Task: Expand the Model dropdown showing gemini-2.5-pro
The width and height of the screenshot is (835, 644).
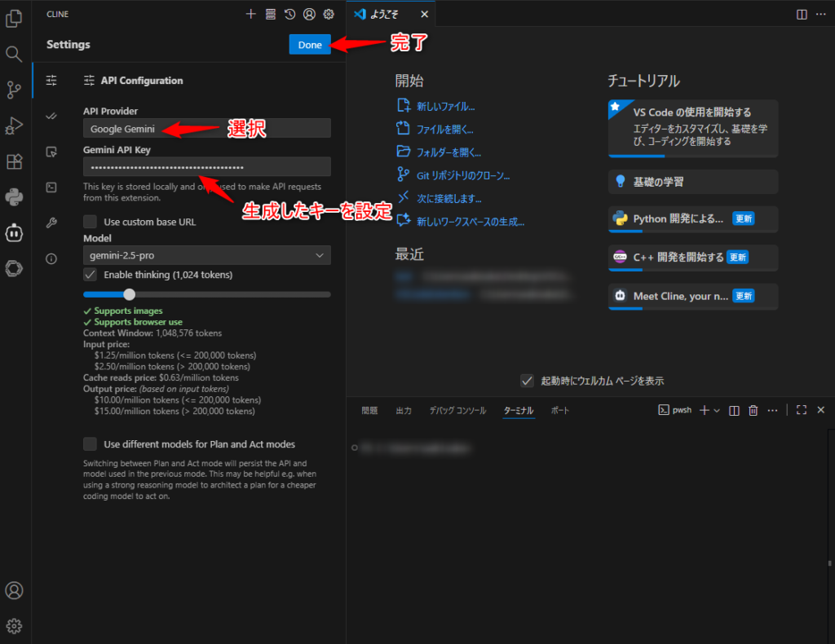Action: pyautogui.click(x=207, y=255)
